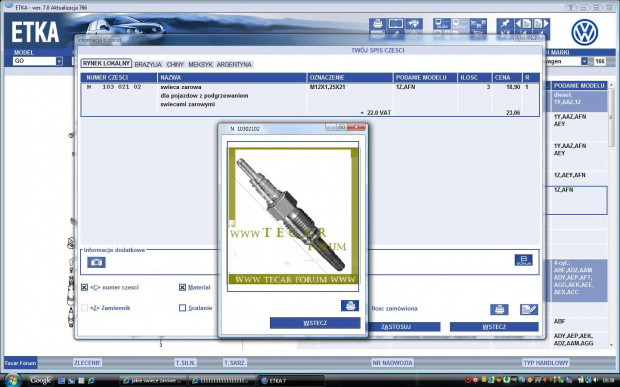Enable the Scalanie checkbox
This screenshot has height=387, width=620.
coord(182,308)
